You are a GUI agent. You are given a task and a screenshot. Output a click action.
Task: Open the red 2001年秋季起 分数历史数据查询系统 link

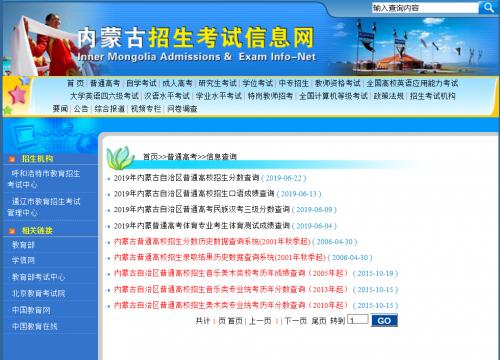(x=212, y=242)
